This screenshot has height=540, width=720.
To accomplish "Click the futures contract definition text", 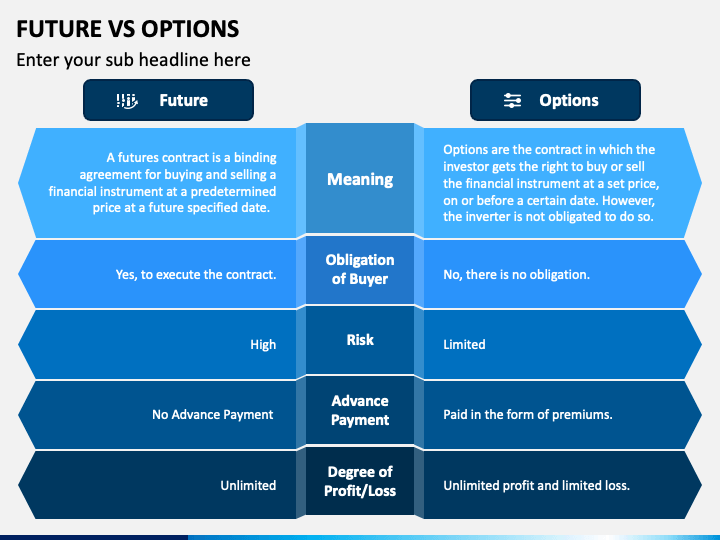I will coord(163,182).
